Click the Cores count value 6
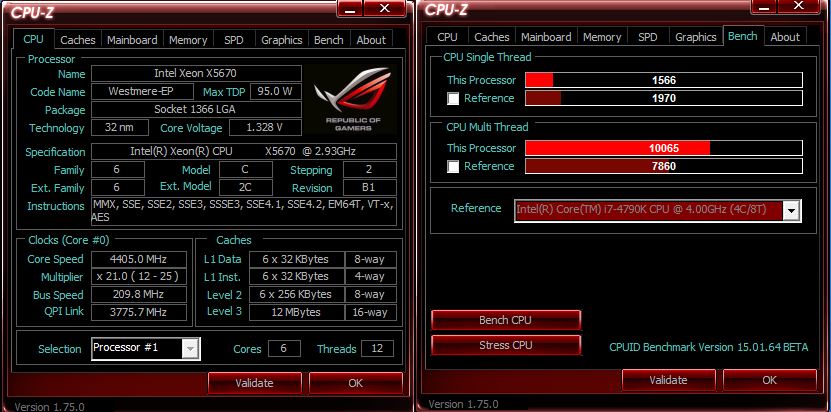 coord(284,348)
